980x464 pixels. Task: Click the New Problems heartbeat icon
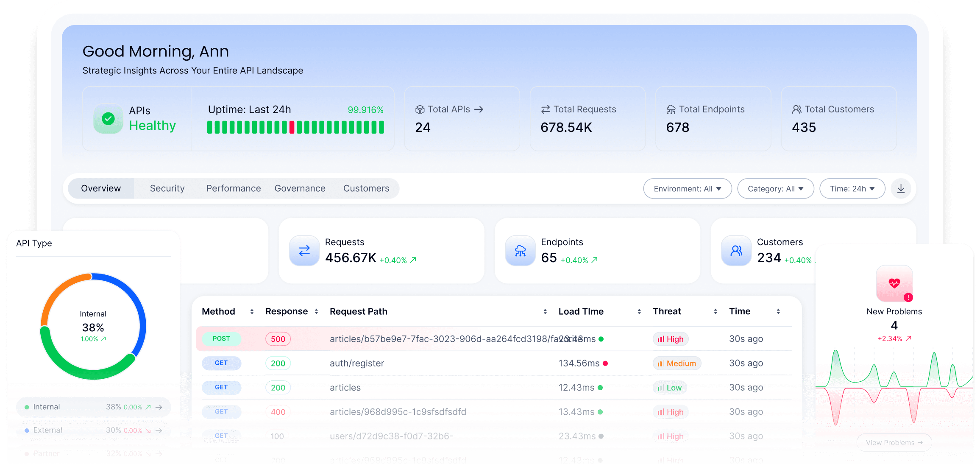click(894, 283)
